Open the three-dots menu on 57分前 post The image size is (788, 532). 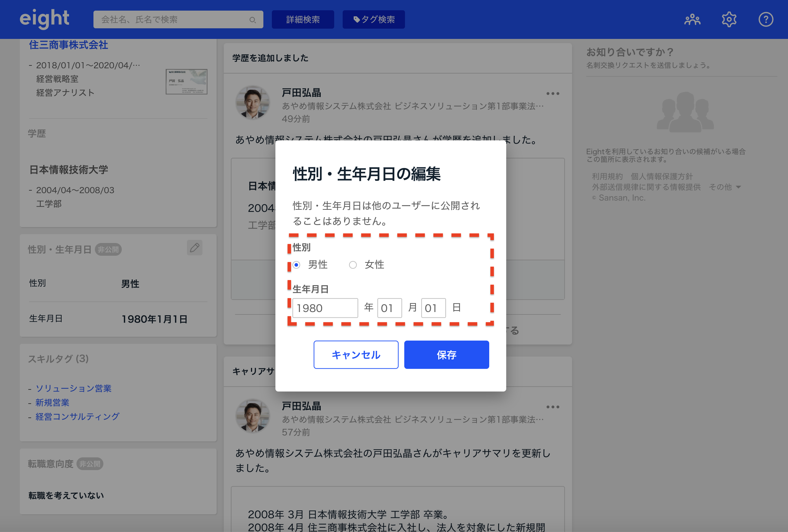click(553, 407)
